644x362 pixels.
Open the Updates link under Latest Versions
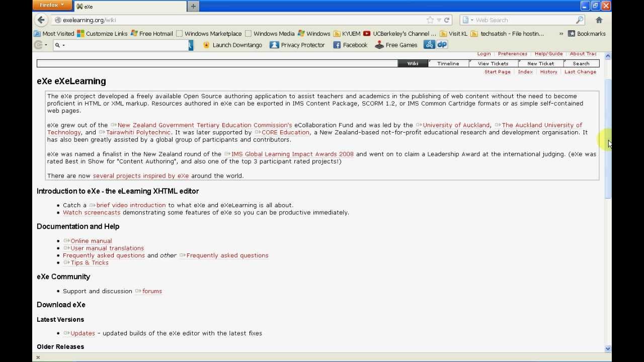[x=79, y=333]
